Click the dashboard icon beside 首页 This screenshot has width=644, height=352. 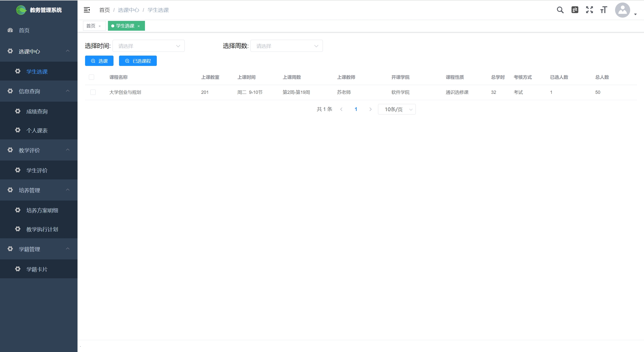click(10, 30)
